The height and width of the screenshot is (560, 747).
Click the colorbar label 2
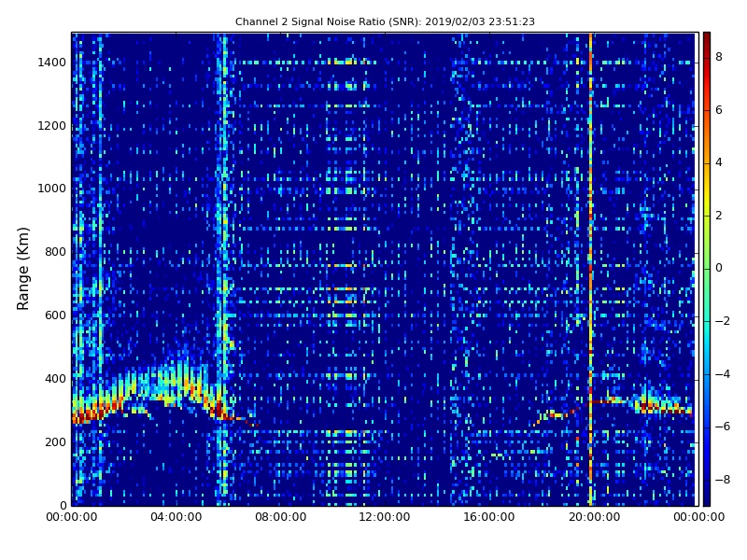[719, 216]
